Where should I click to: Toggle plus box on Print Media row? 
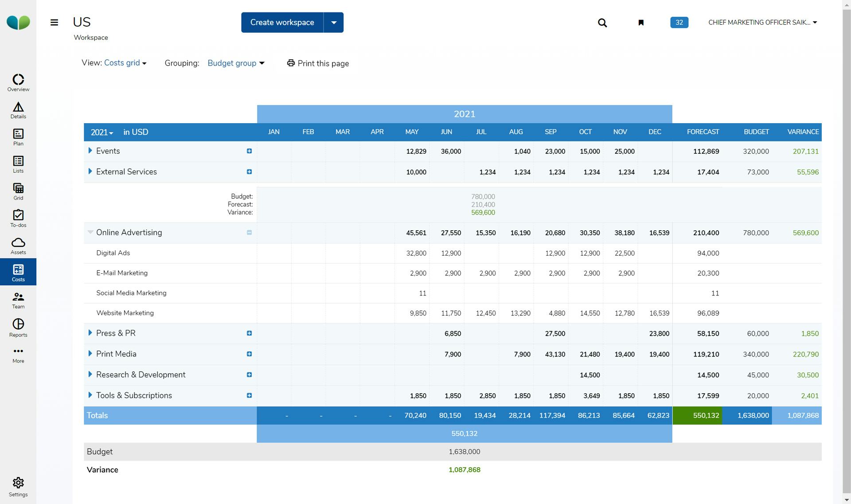[249, 354]
